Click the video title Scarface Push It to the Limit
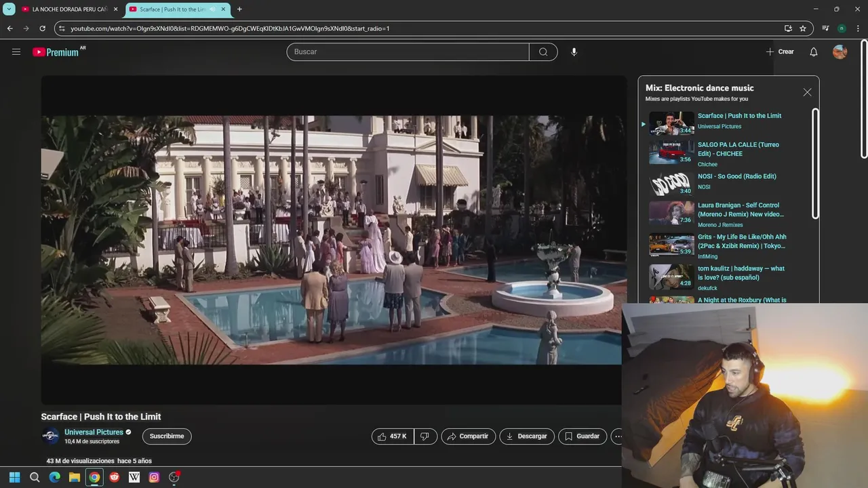 [x=101, y=417]
